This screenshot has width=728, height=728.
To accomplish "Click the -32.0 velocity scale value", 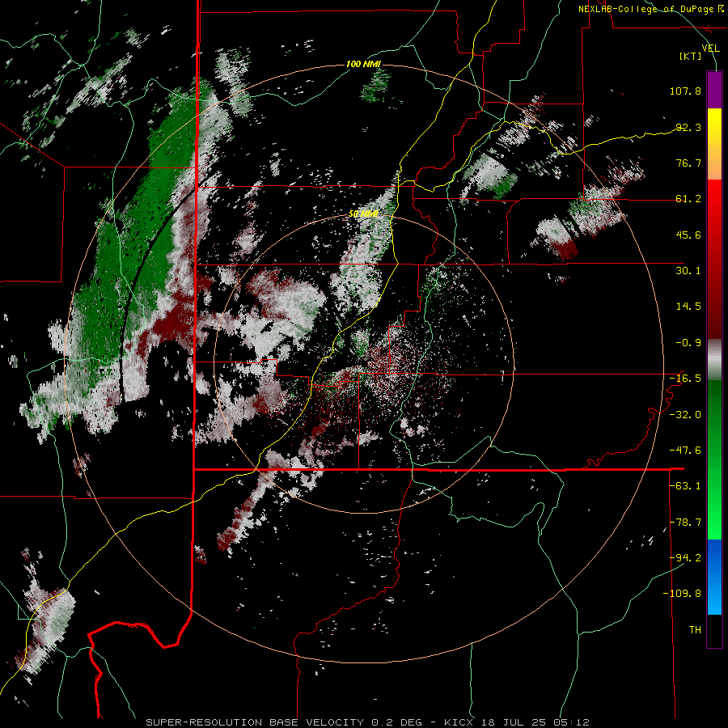I will coord(685,415).
